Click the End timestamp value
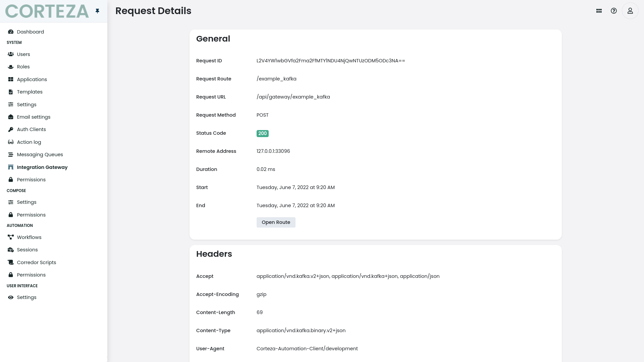 point(296,205)
